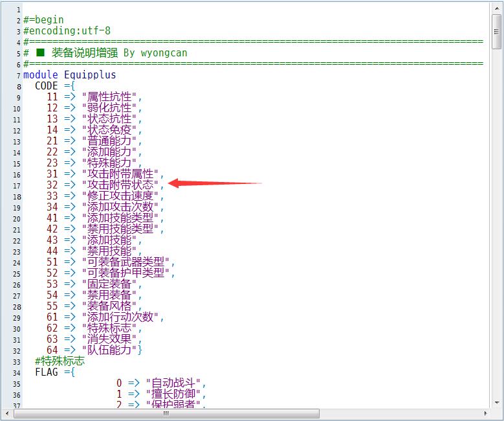
Task: Click the "攻击附带状态" string on line 17
Action: tap(120, 185)
